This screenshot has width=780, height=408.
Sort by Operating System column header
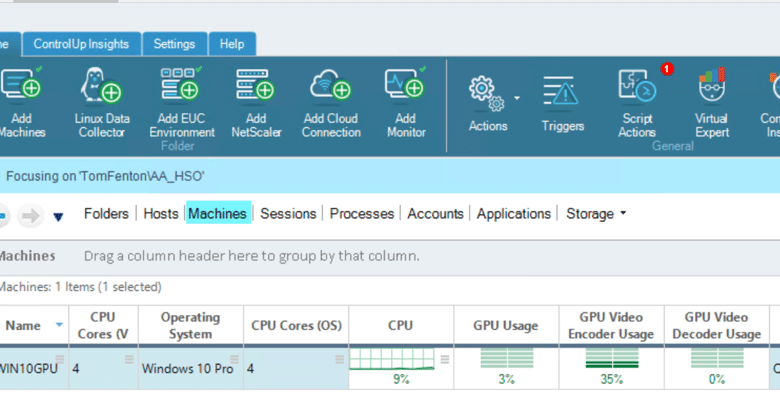pos(191,325)
